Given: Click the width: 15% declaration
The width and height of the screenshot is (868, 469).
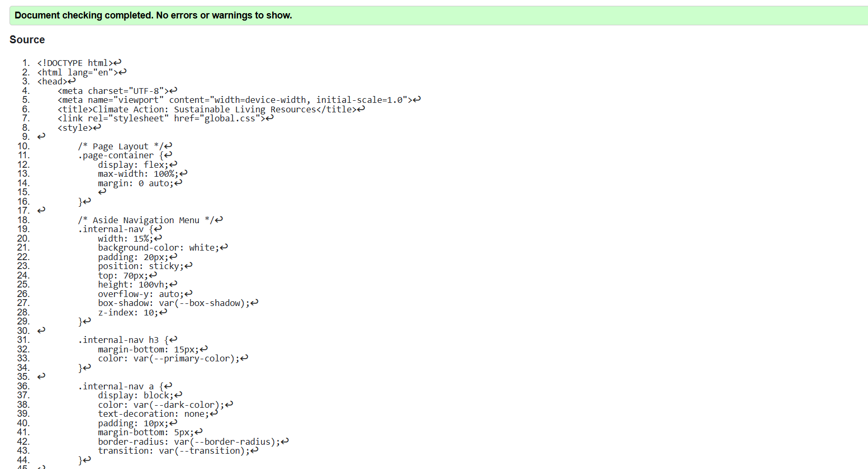Looking at the screenshot, I should 130,238.
